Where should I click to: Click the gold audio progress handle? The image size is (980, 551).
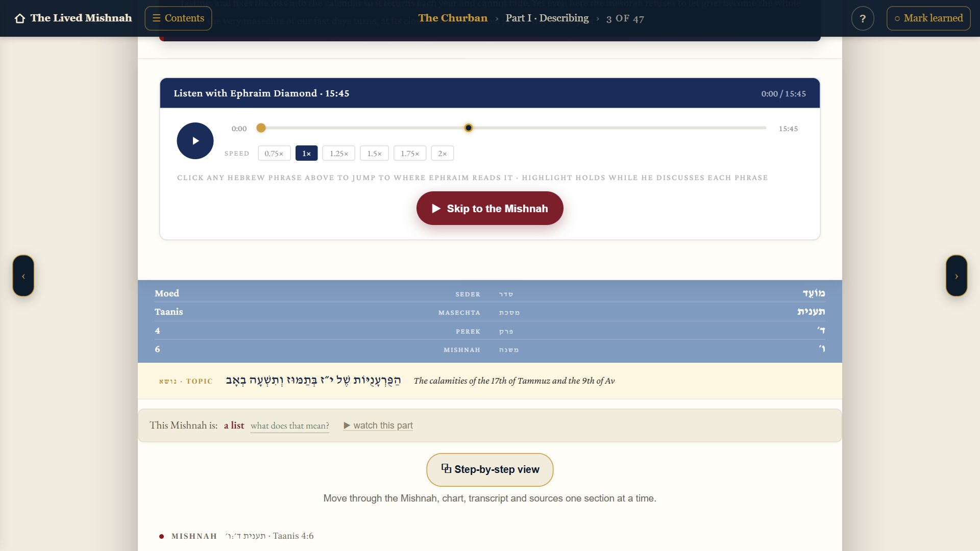click(261, 128)
